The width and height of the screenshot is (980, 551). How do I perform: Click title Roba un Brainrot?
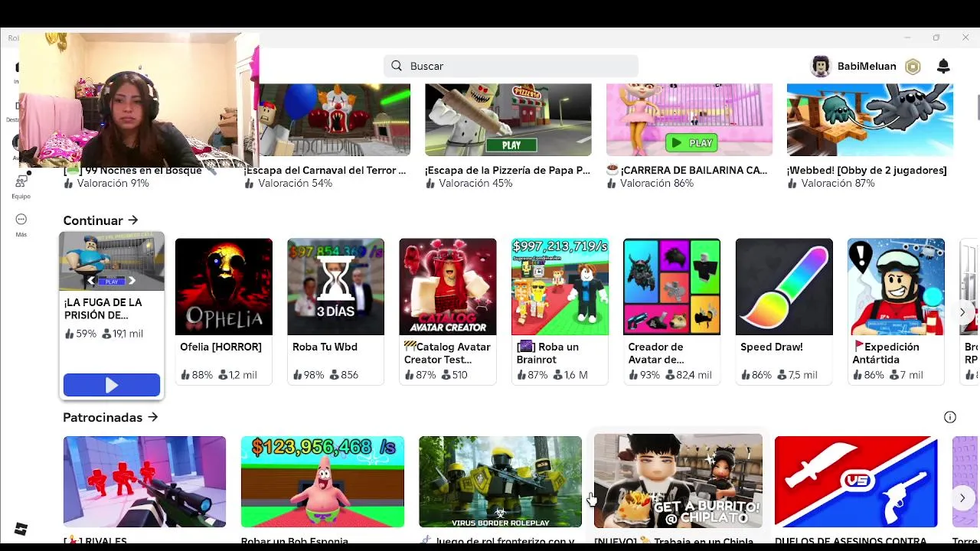548,353
